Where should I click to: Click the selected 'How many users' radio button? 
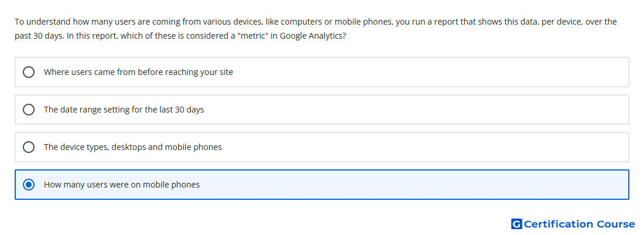29,185
